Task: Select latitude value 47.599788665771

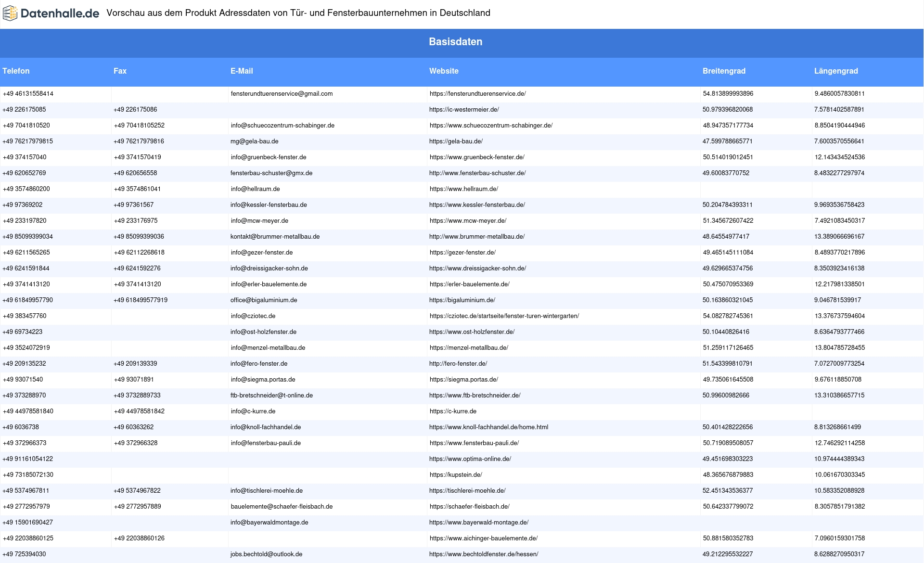Action: pos(728,141)
